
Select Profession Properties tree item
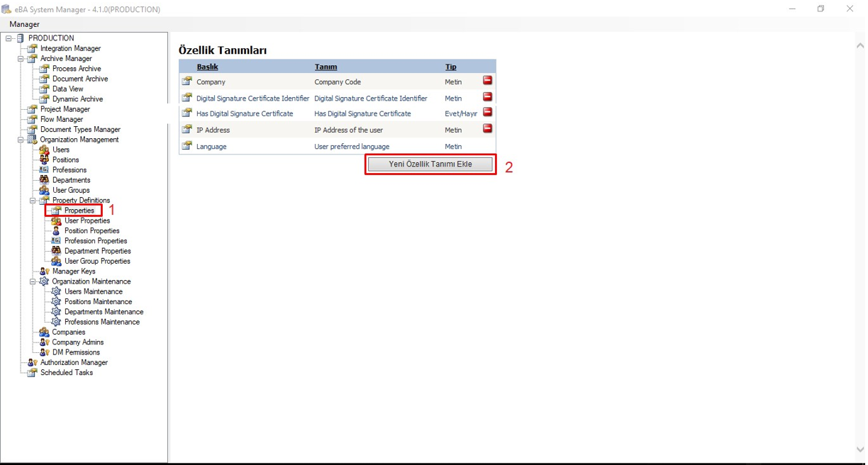(x=96, y=241)
